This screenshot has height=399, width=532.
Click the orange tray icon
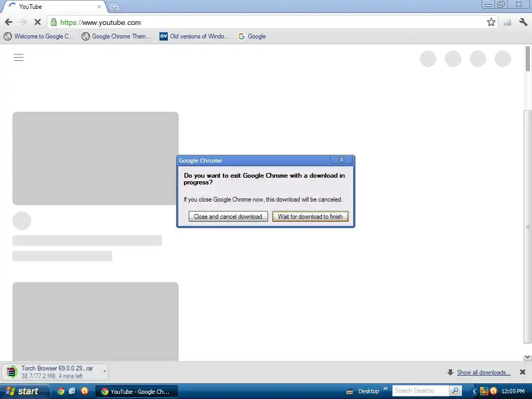point(494,391)
